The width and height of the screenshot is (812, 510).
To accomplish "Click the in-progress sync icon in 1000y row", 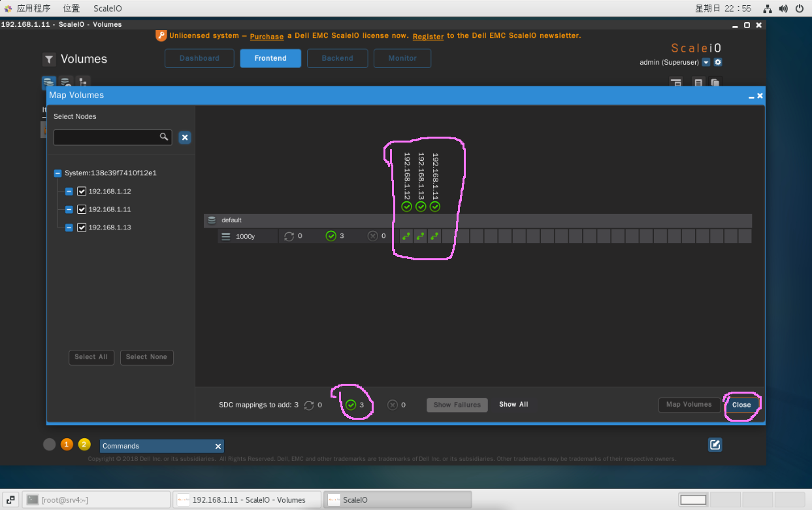I will pyautogui.click(x=289, y=236).
